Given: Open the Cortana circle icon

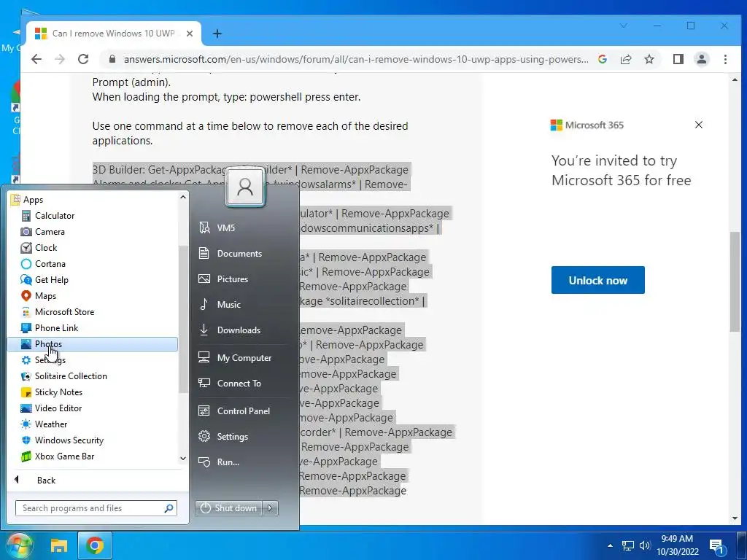Looking at the screenshot, I should 26,264.
